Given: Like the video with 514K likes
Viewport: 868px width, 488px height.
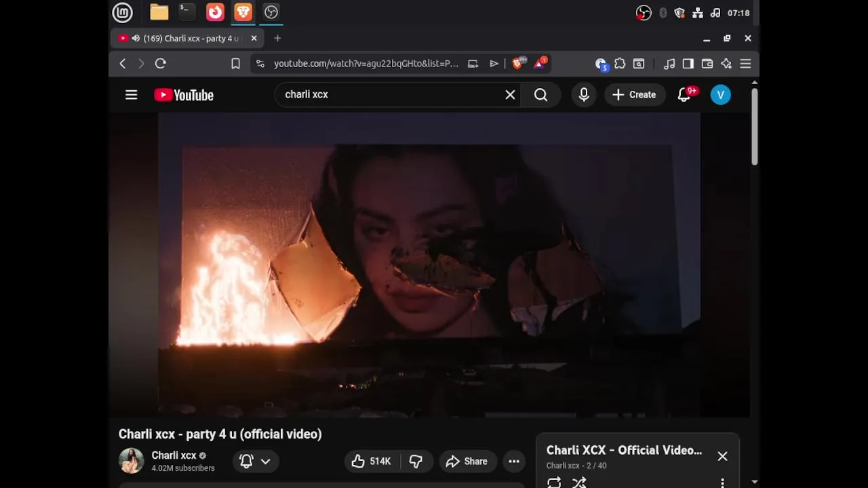Looking at the screenshot, I should [372, 462].
